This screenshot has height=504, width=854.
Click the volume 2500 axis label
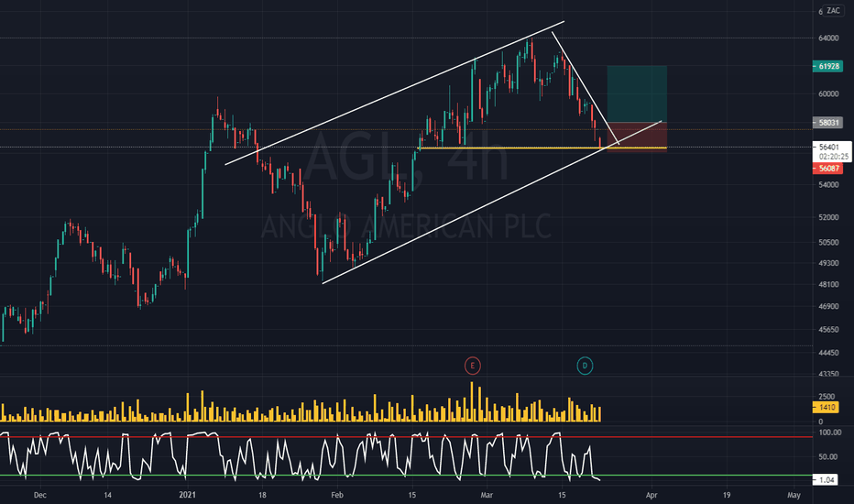point(827,397)
